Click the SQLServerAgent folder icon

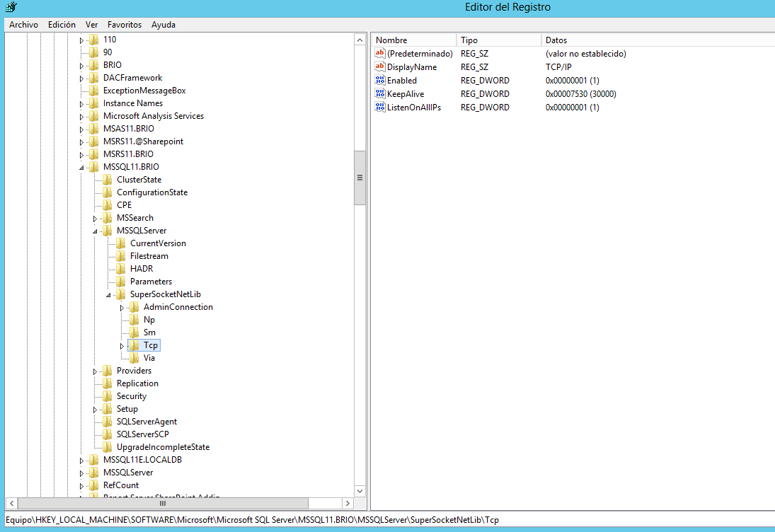click(108, 422)
